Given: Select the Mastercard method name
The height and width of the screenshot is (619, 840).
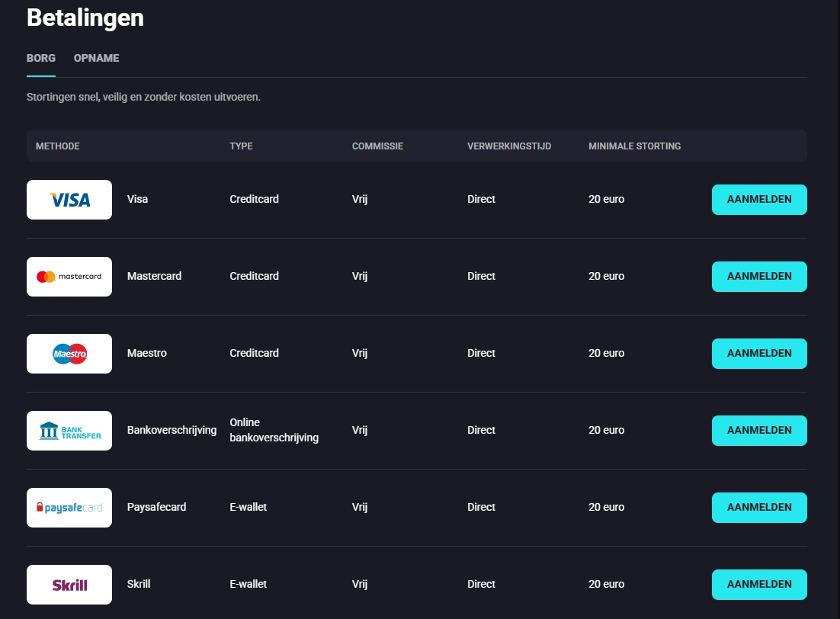Looking at the screenshot, I should coord(154,276).
